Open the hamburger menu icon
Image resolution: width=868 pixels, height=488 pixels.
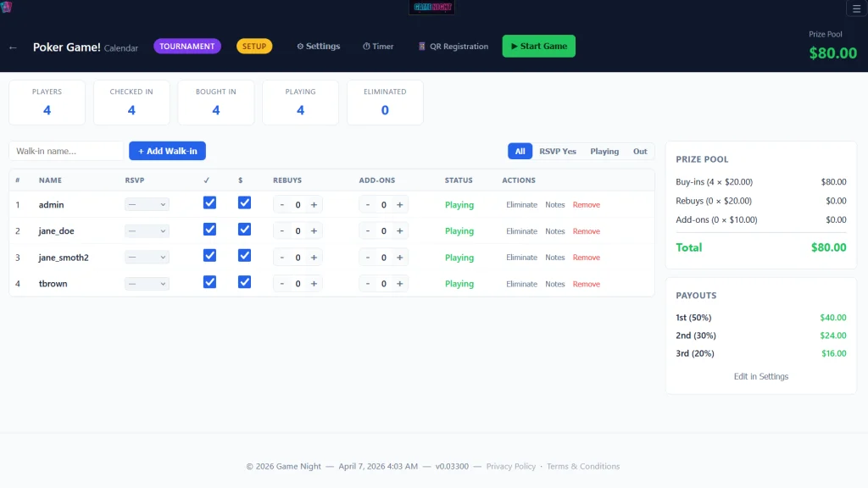point(856,8)
